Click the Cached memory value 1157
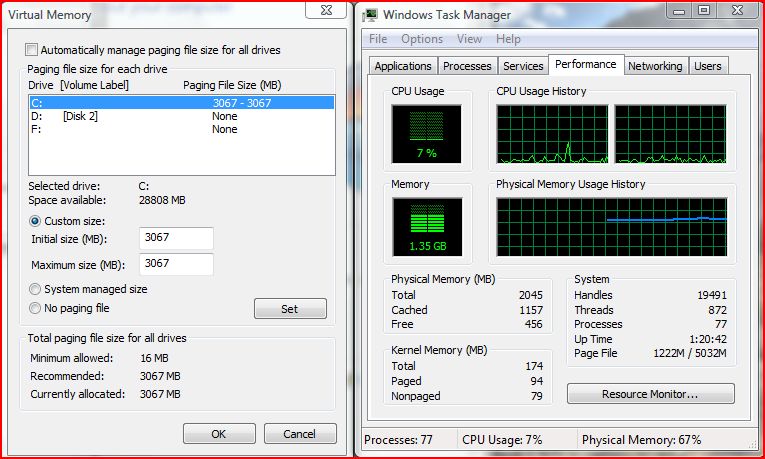The width and height of the screenshot is (765, 459). [x=531, y=310]
